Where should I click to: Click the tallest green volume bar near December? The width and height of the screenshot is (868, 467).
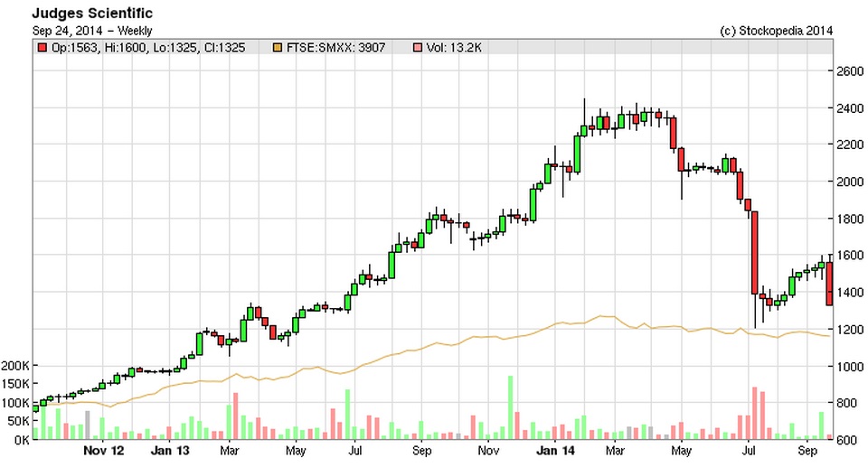[x=510, y=407]
